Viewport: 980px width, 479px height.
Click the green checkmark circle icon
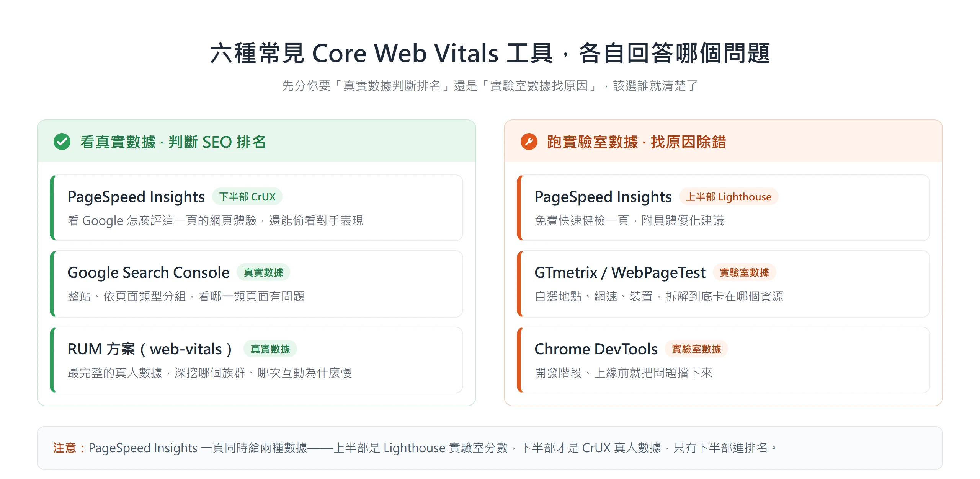(x=62, y=142)
